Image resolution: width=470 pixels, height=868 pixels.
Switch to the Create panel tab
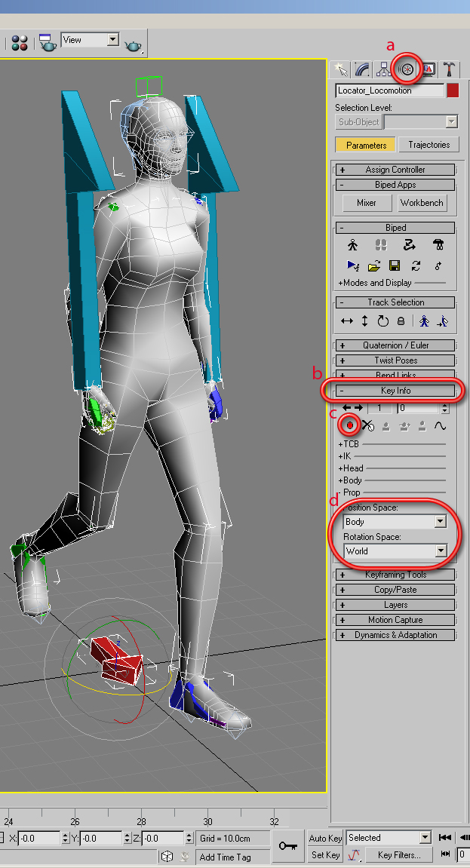pyautogui.click(x=340, y=69)
